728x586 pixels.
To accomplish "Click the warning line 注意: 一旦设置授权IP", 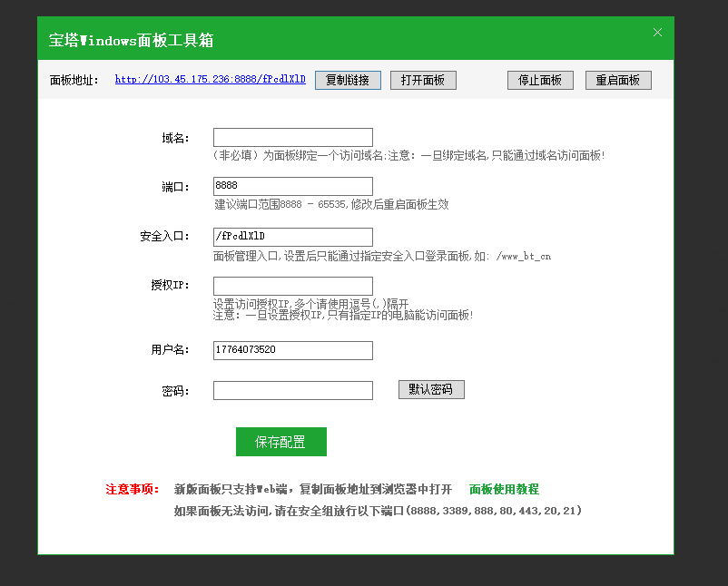I will pyautogui.click(x=342, y=316).
